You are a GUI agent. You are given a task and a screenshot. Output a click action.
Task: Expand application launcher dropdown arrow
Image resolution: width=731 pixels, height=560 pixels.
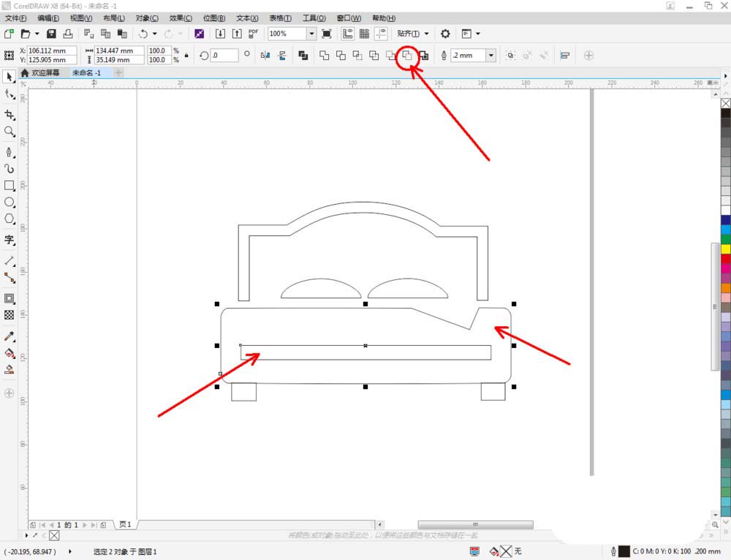[478, 34]
